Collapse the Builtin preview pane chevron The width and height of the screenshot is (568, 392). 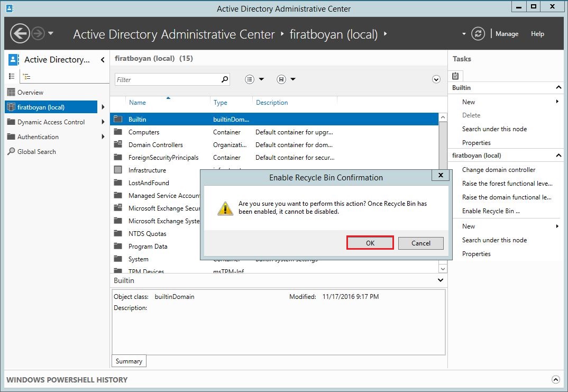[x=440, y=280]
